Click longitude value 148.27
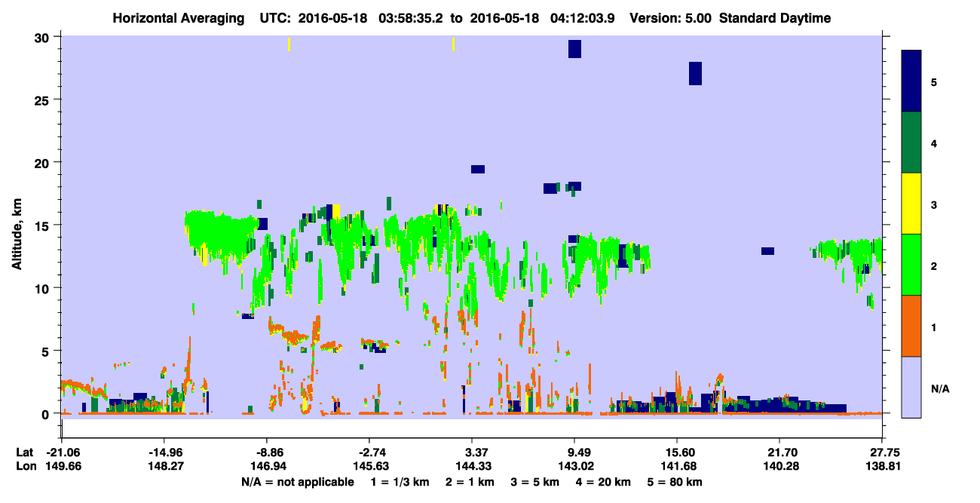The width and height of the screenshot is (980, 503). coord(164,467)
